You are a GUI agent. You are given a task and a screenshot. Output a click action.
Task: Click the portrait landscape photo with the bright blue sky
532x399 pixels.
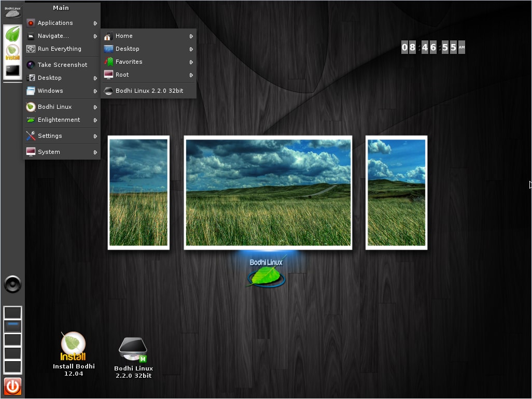coord(396,193)
